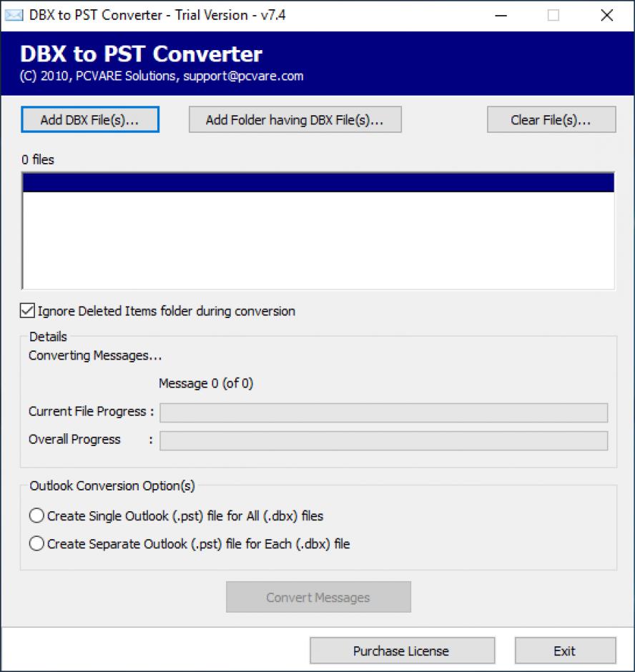
Task: Click the '0 files' count label
Action: 38,160
